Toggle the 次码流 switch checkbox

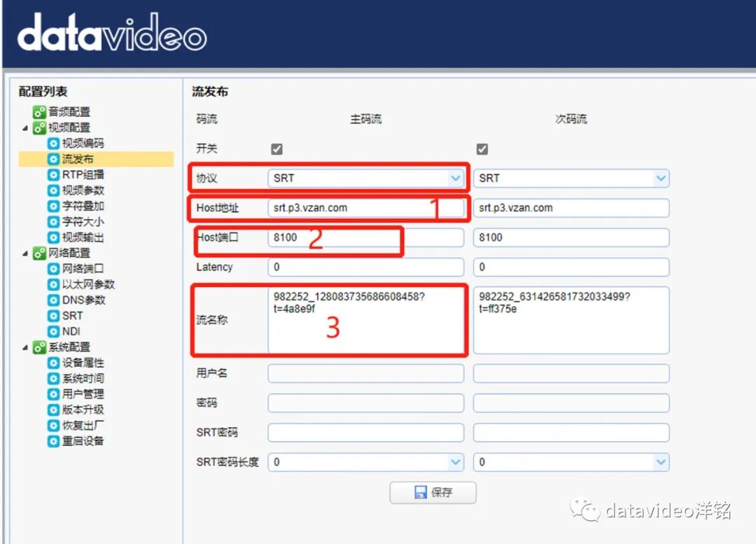click(x=482, y=149)
